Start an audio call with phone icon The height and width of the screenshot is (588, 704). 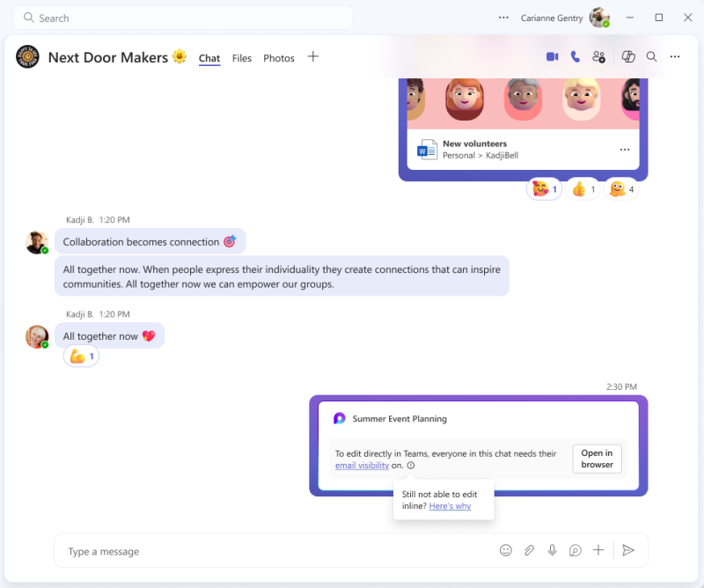tap(575, 56)
